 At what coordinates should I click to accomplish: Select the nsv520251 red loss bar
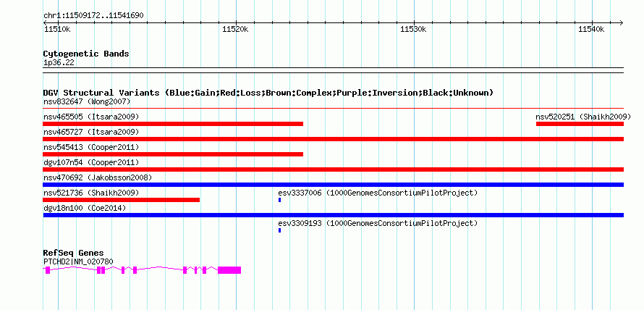click(580, 124)
